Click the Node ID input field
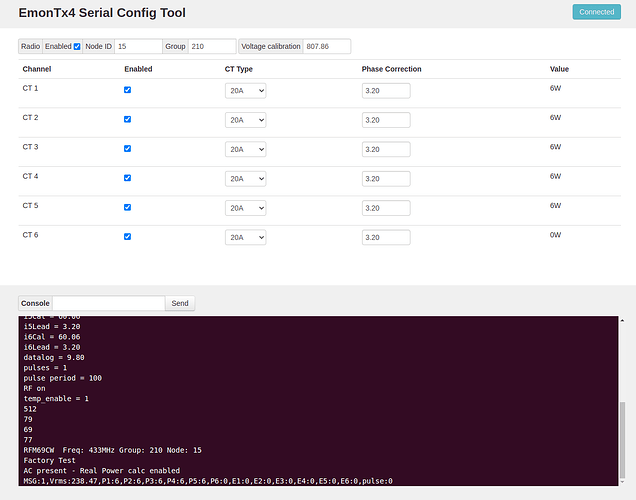The image size is (636, 500). point(138,46)
